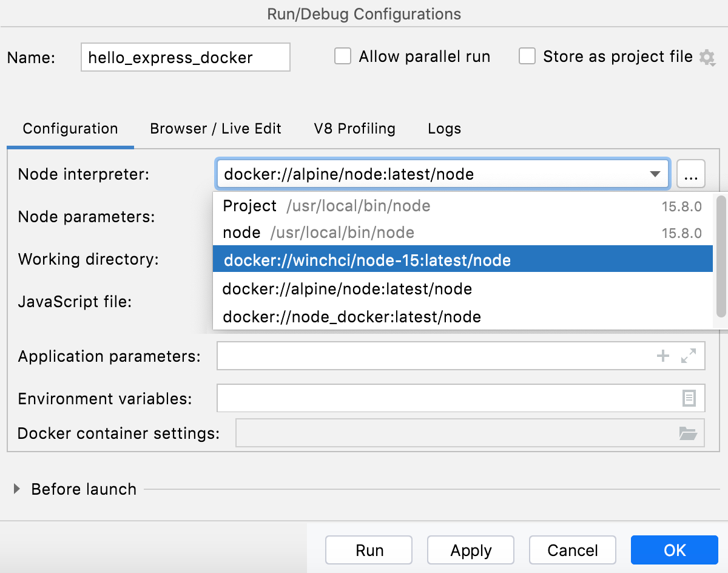728x573 pixels.
Task: Switch to the V8 Profiling tab
Action: pyautogui.click(x=354, y=129)
